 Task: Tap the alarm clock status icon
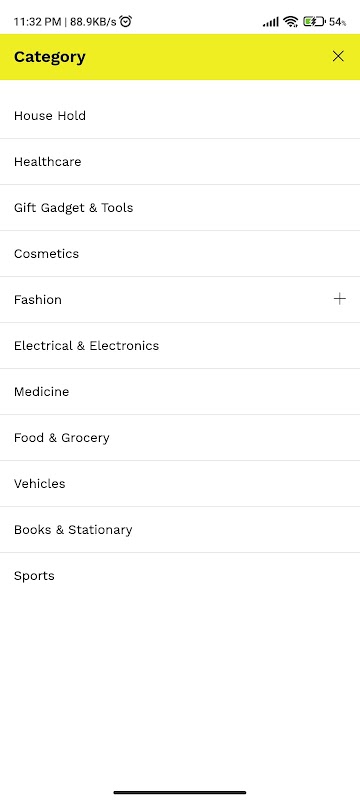[125, 21]
